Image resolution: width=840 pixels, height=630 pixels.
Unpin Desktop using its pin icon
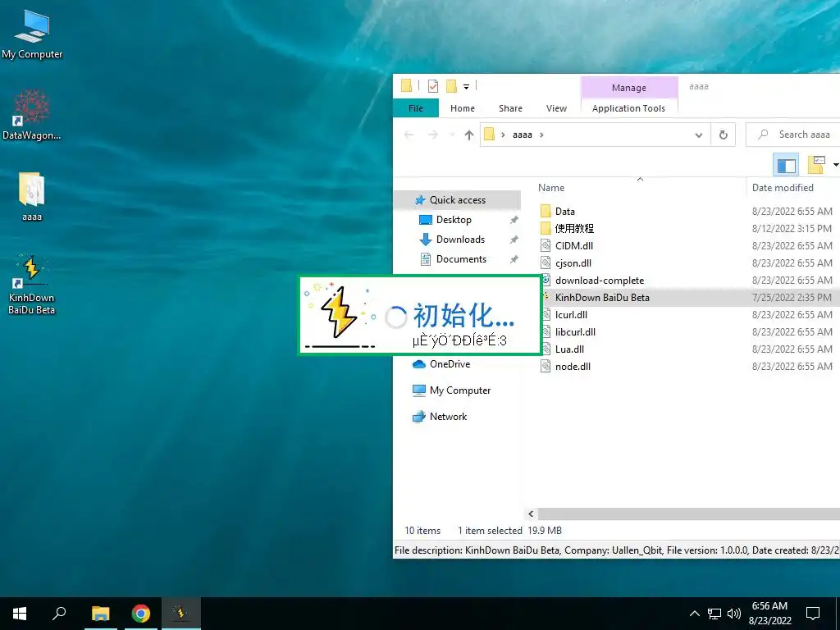tap(514, 220)
